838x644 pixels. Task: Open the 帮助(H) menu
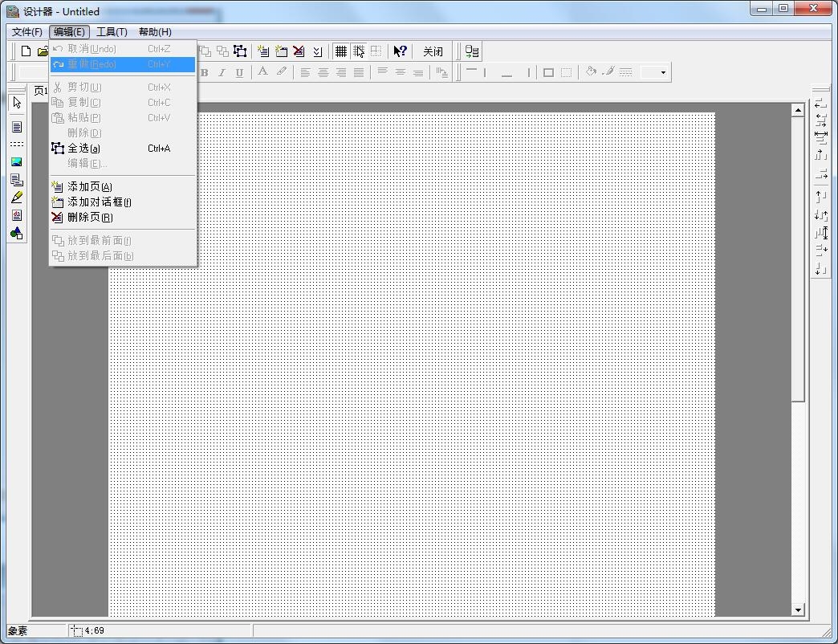coord(155,32)
